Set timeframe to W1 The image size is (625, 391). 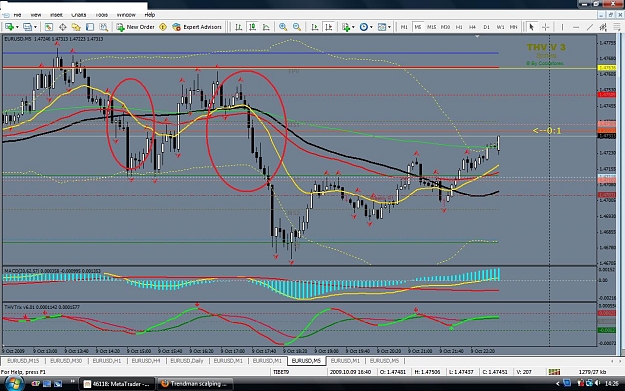click(x=500, y=27)
